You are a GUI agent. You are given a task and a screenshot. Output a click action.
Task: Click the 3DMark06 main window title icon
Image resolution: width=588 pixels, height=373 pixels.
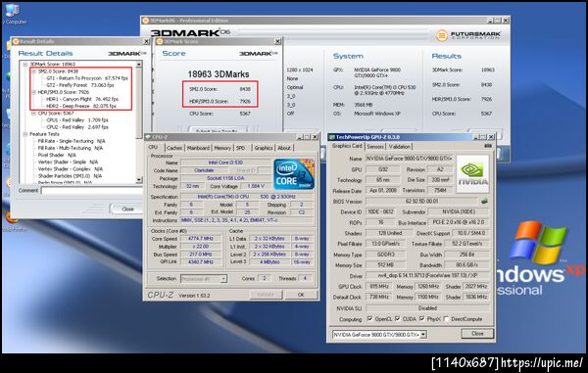click(146, 21)
